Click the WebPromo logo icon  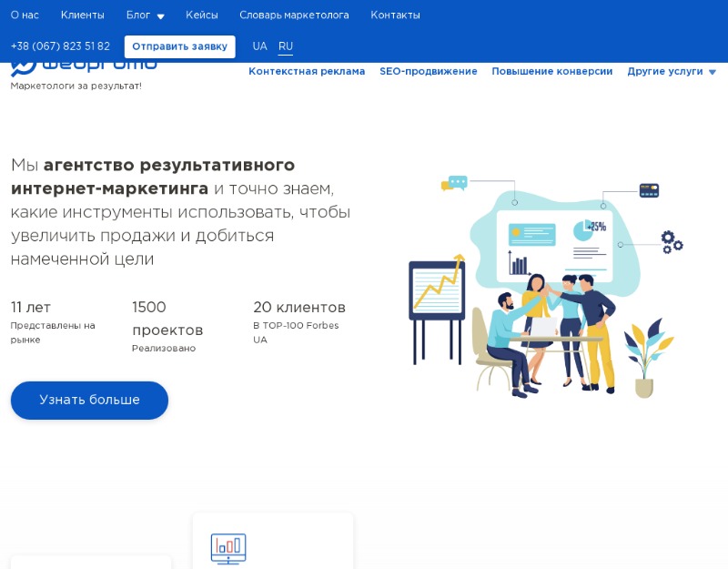(24, 69)
